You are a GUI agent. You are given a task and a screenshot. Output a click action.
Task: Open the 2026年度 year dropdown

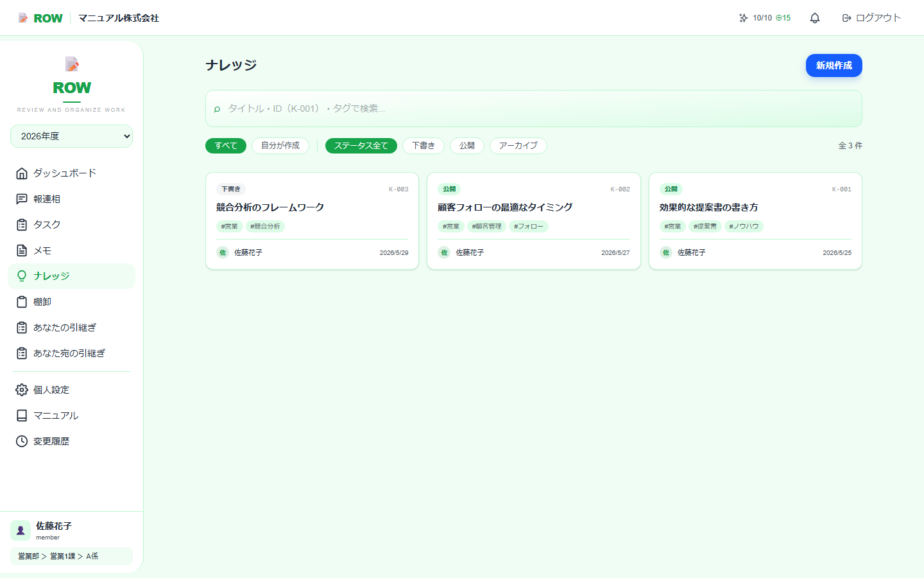[x=72, y=136]
